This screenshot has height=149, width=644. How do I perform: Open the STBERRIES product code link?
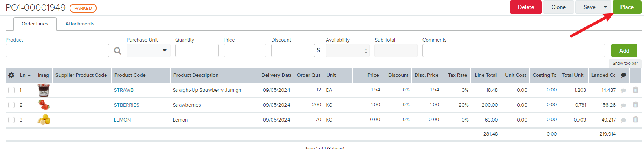127,105
